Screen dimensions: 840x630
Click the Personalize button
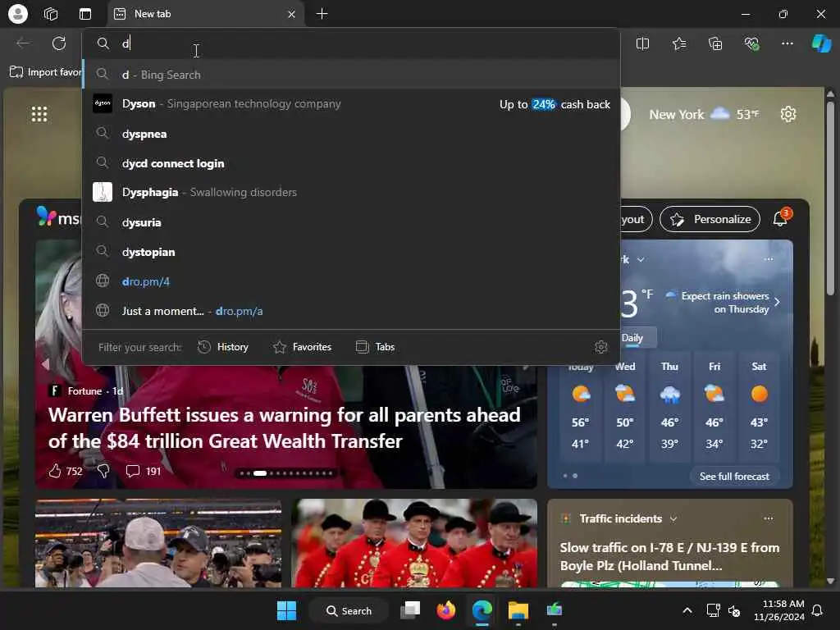[710, 219]
